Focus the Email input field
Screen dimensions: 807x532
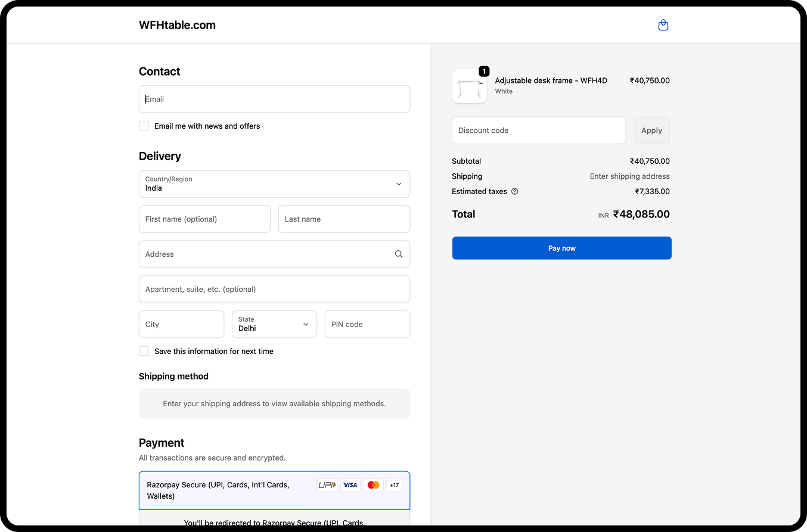[x=274, y=99]
